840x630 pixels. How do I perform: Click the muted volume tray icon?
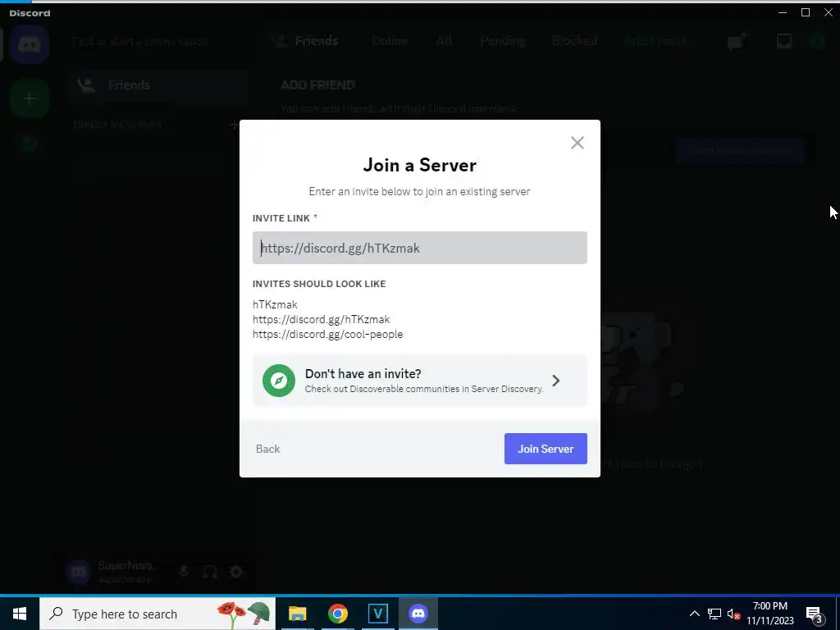733,614
